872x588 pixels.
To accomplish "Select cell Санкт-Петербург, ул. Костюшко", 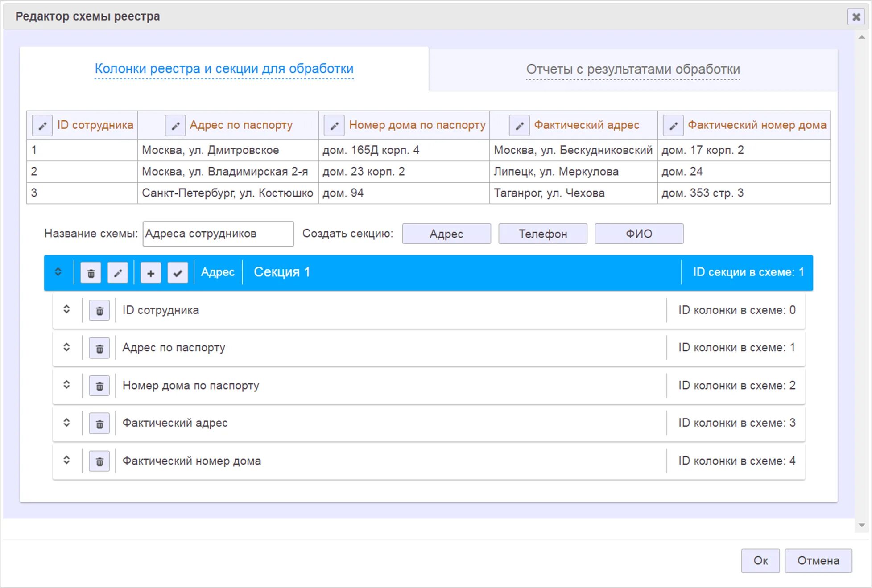I will 228,193.
